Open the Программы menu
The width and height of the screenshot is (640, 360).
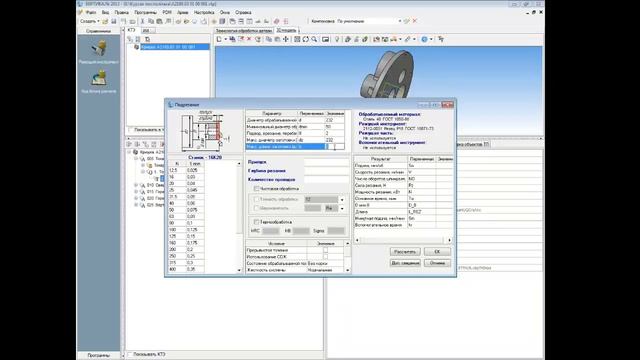click(x=145, y=13)
